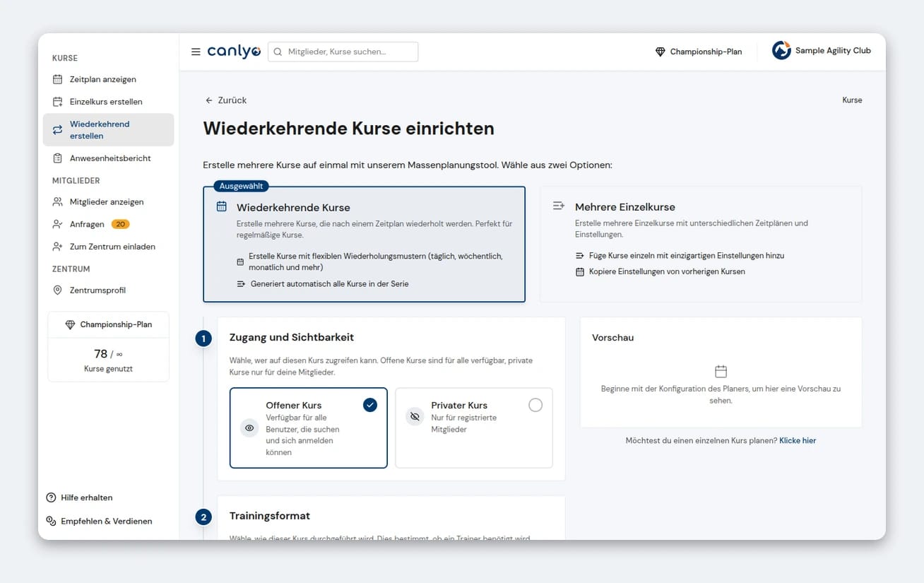This screenshot has height=583, width=924.
Task: Click the diamond icon in sidebar plan card
Action: pos(70,325)
